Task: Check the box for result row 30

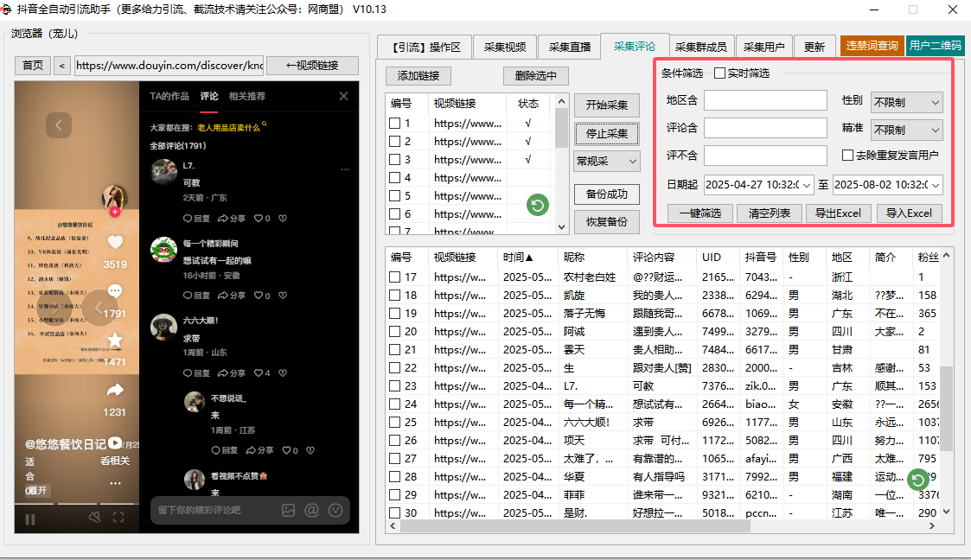Action: [394, 513]
